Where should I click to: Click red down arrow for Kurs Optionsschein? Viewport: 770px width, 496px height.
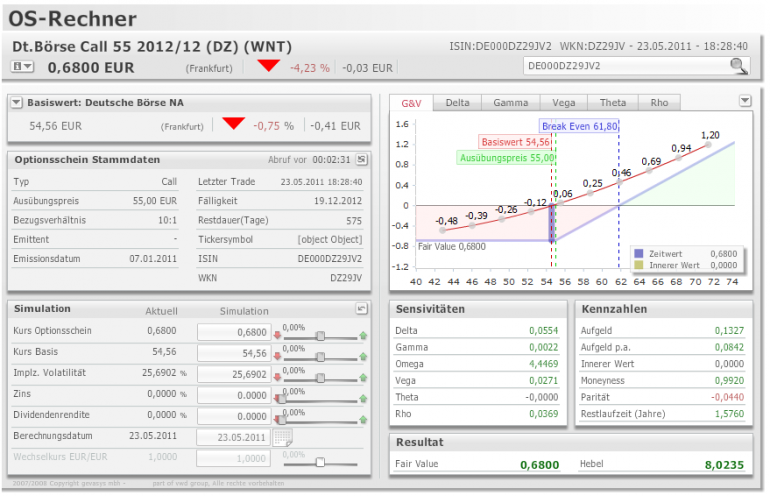277,335
